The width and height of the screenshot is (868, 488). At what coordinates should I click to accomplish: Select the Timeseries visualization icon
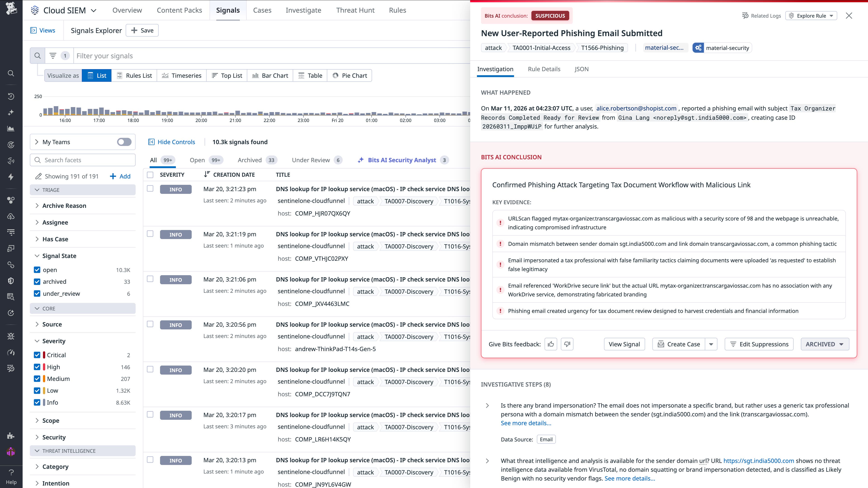click(165, 75)
